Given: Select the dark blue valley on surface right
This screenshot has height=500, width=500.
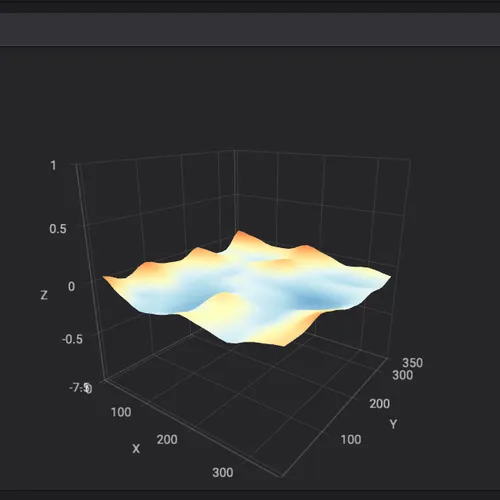Looking at the screenshot, I should coord(313,300).
